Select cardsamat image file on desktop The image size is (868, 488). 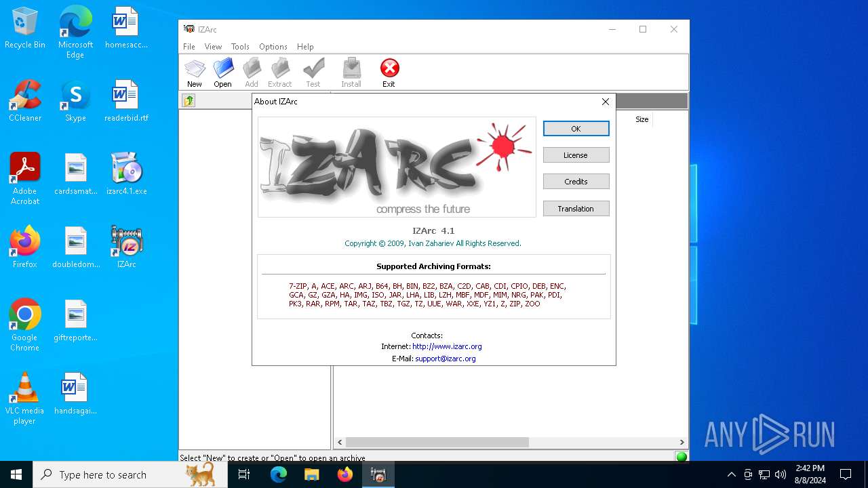click(75, 175)
